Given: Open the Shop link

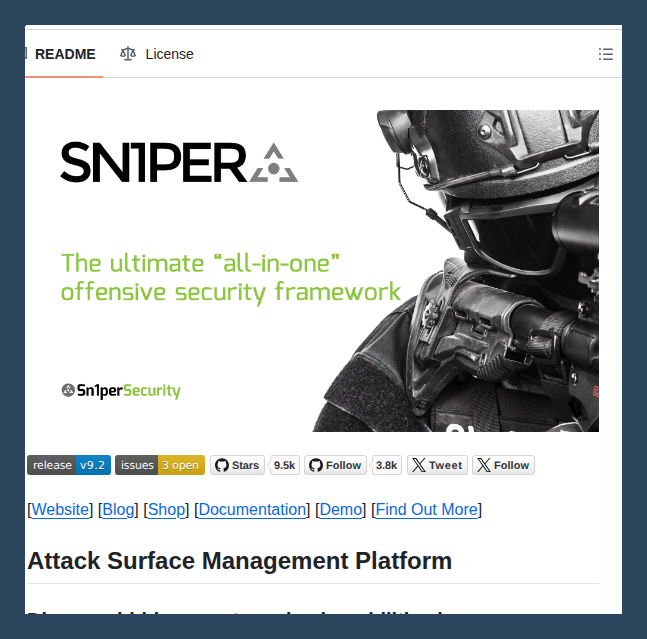Looking at the screenshot, I should tap(166, 509).
